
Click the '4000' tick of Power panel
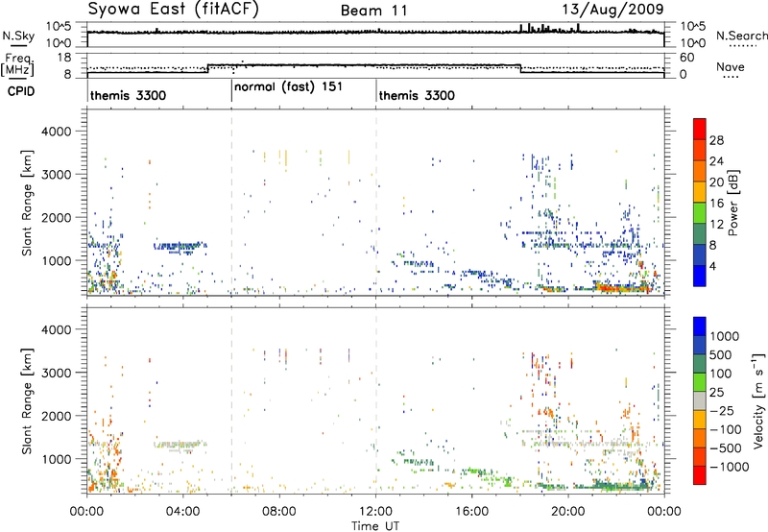[x=57, y=132]
